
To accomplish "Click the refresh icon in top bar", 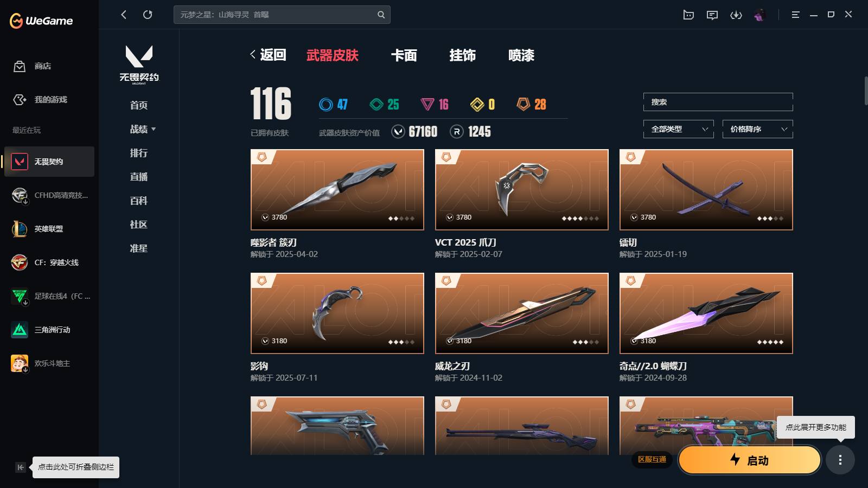I will pyautogui.click(x=148, y=15).
